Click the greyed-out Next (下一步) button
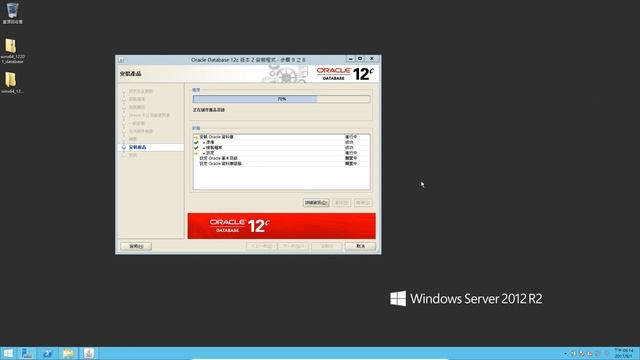 (293, 246)
